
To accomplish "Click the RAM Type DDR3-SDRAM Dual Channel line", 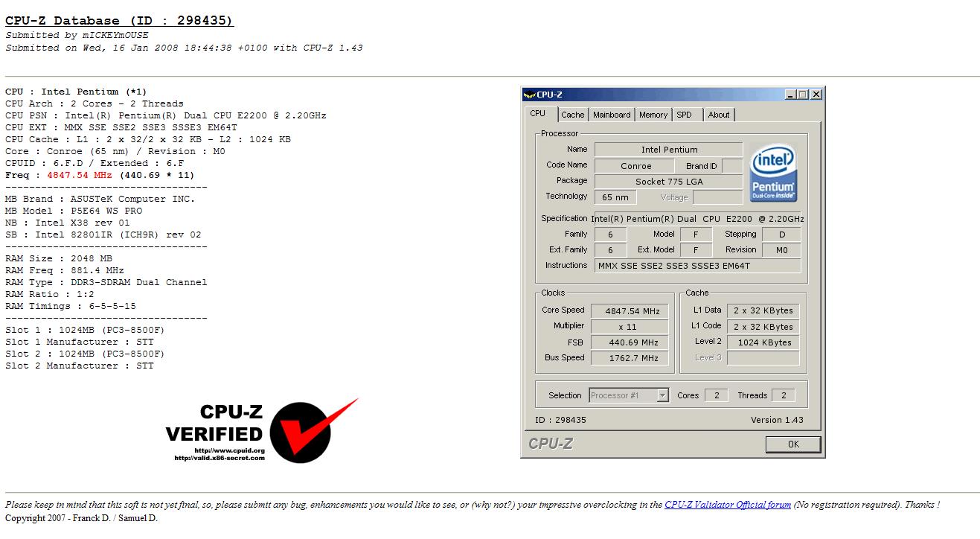I will (x=106, y=282).
